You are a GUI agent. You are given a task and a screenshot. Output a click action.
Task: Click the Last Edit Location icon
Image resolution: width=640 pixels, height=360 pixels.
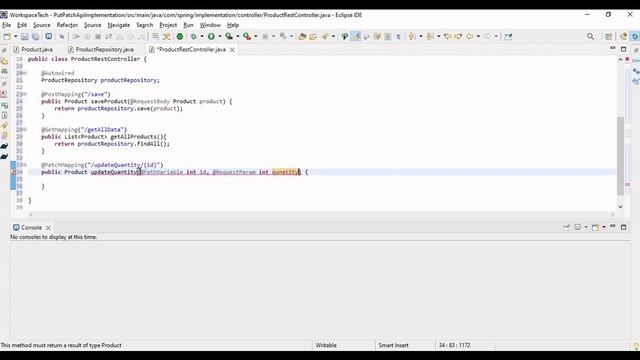click(447, 37)
